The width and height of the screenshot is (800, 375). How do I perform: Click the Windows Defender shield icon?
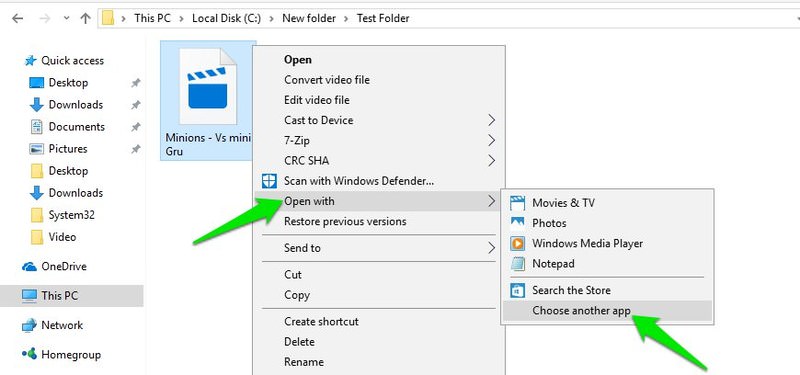(x=269, y=181)
